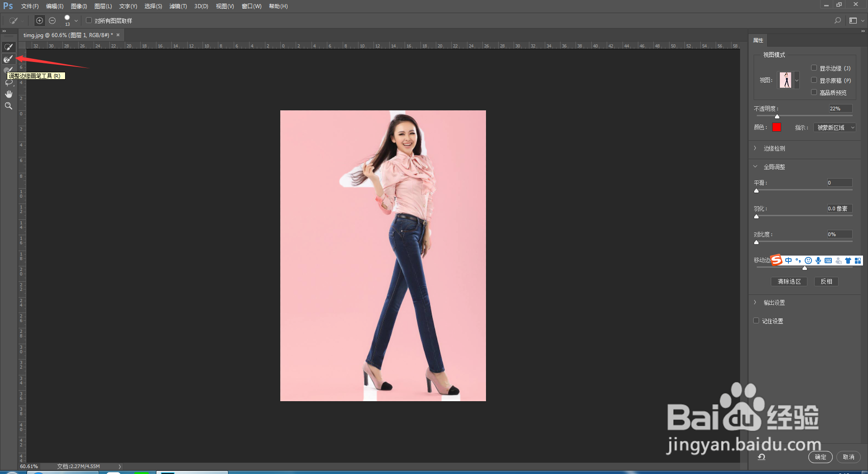Click the 羽化 slider handle

tap(756, 216)
